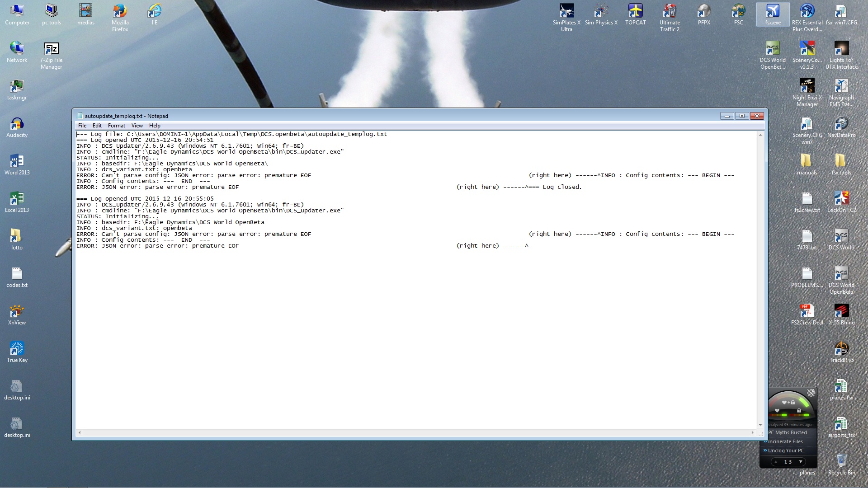
Task: Open the lotto folder icon
Action: 17,239
